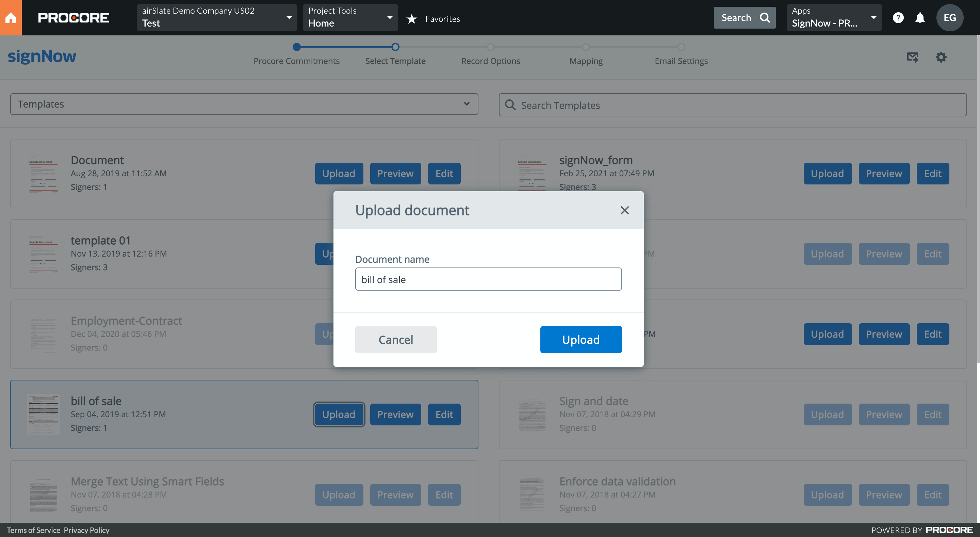980x537 pixels.
Task: Preview Merge Text Using Smart Fields template
Action: pyautogui.click(x=395, y=494)
